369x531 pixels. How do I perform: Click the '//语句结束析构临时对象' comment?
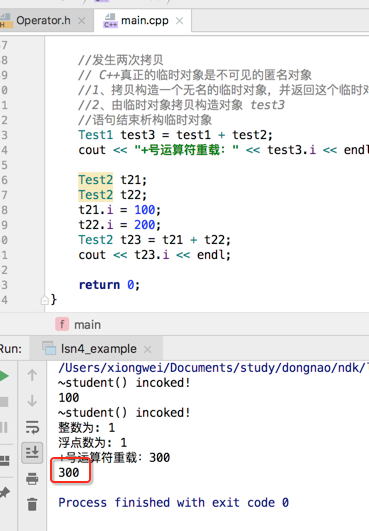tap(145, 120)
